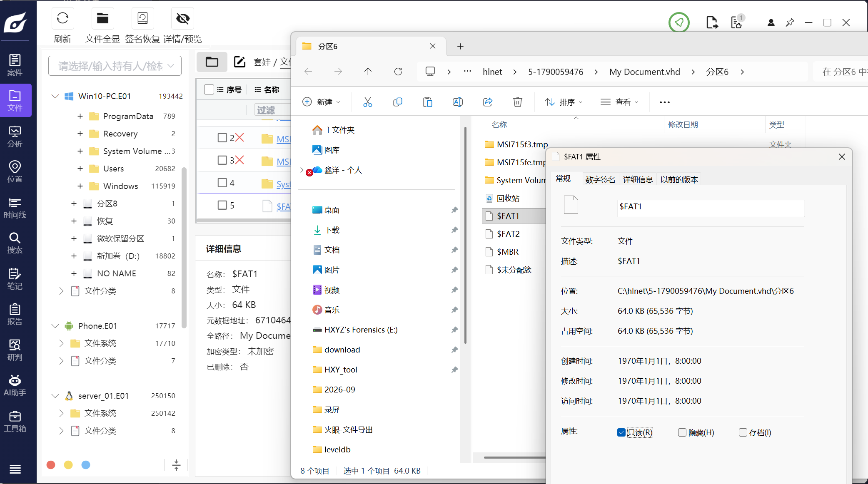This screenshot has width=868, height=484.
Task: Click the 文件全显 folder icon
Action: (102, 18)
